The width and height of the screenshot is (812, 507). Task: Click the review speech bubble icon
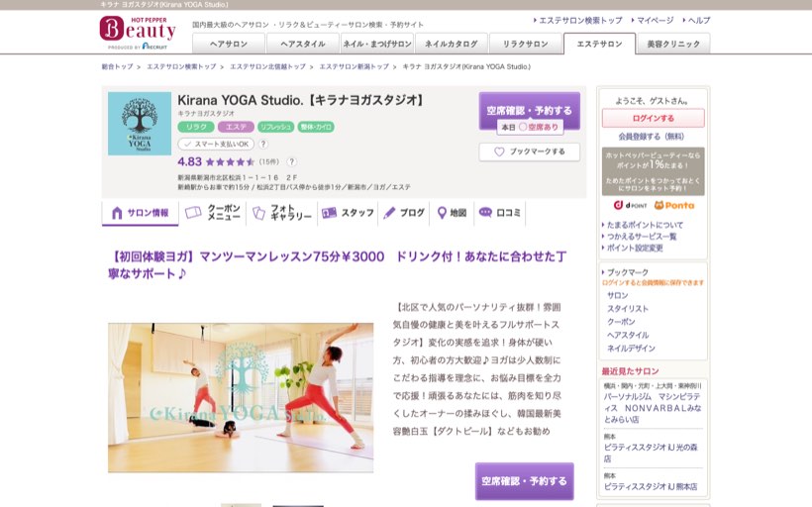[485, 212]
